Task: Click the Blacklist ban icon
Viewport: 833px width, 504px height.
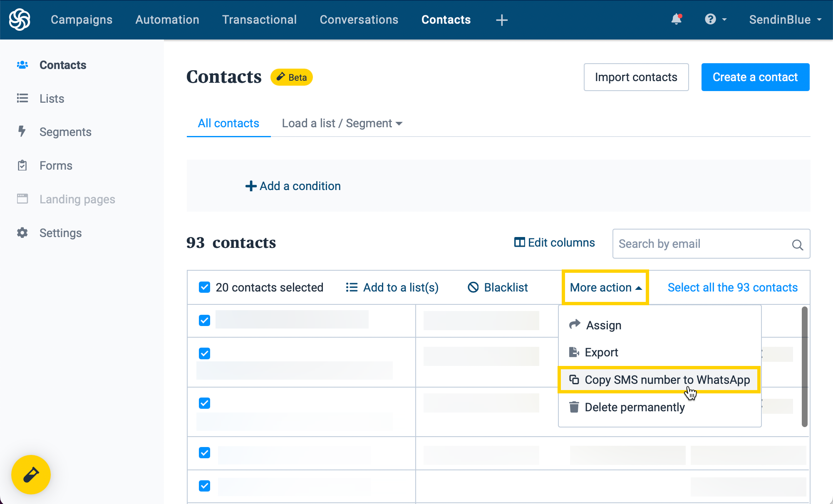Action: [x=473, y=287]
